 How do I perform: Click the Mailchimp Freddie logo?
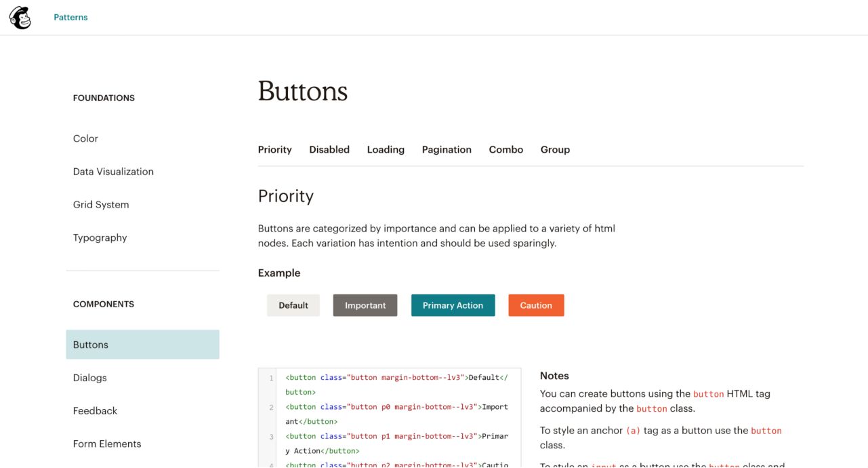[x=20, y=18]
